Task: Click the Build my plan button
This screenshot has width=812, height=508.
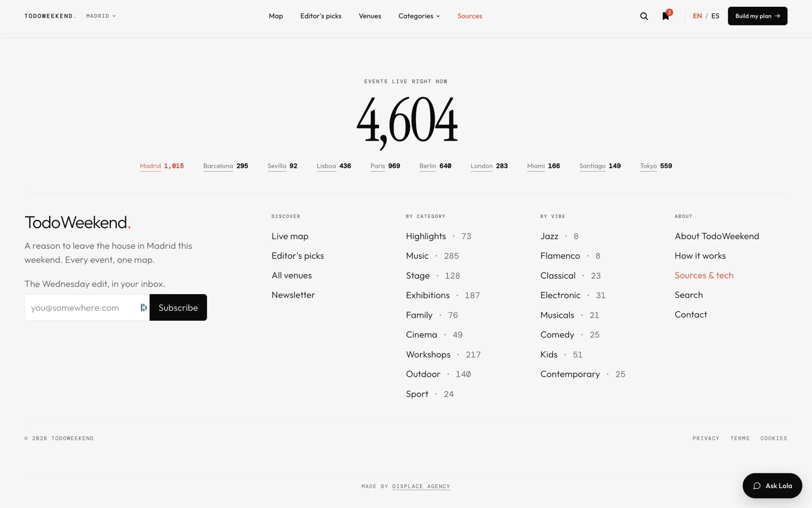Action: point(757,16)
